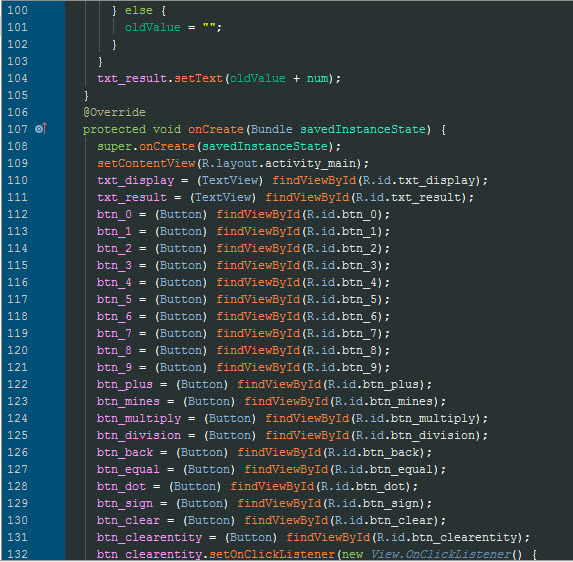Click btn_equal variable on line 127
Image resolution: width=573 pixels, height=562 pixels.
coord(128,469)
